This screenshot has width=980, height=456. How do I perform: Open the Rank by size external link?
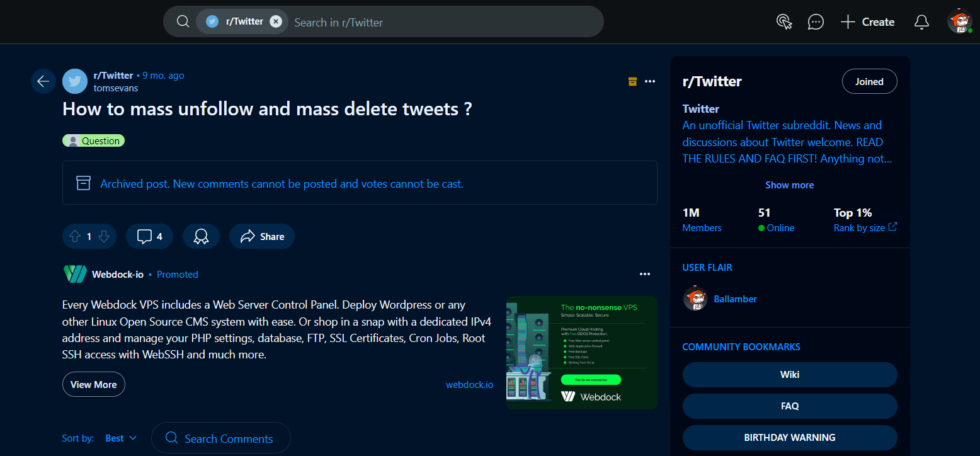865,227
